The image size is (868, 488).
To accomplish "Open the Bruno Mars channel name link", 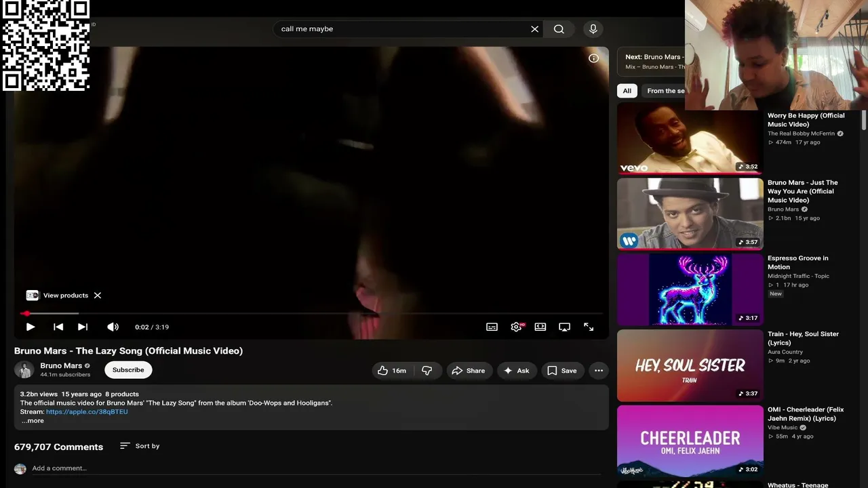I will tap(61, 366).
